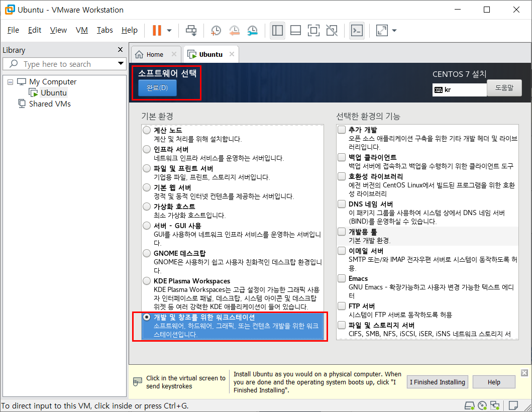Viewport: 532px width, 412px height.
Task: Close the Library panel
Action: click(x=120, y=50)
